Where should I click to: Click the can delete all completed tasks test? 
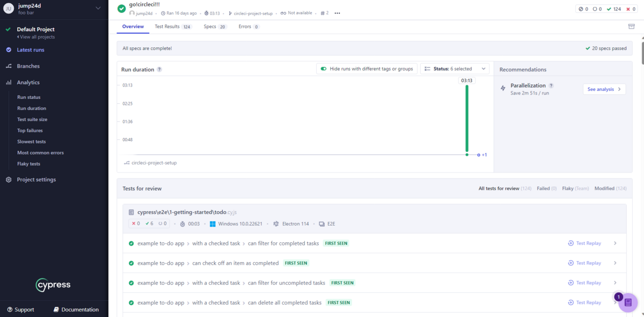pyautogui.click(x=284, y=302)
